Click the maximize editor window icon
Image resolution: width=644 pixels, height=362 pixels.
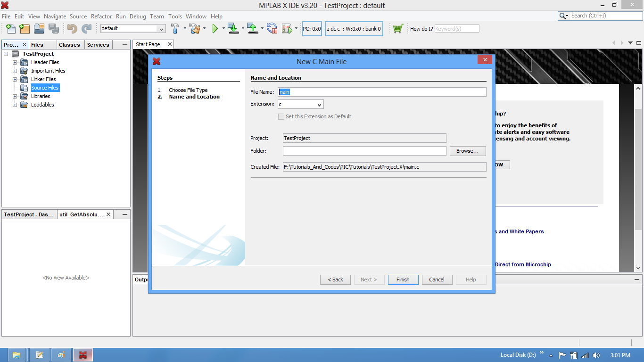pos(638,43)
